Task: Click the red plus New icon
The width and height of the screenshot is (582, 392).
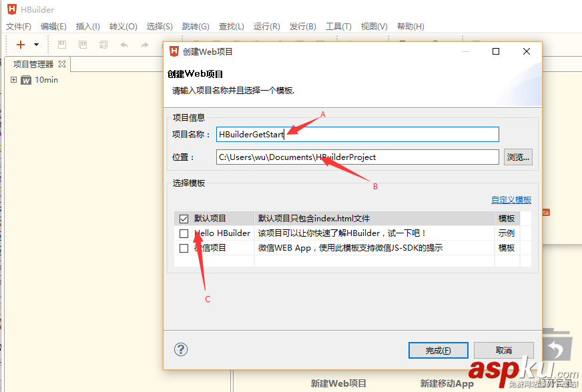Action: 21,45
